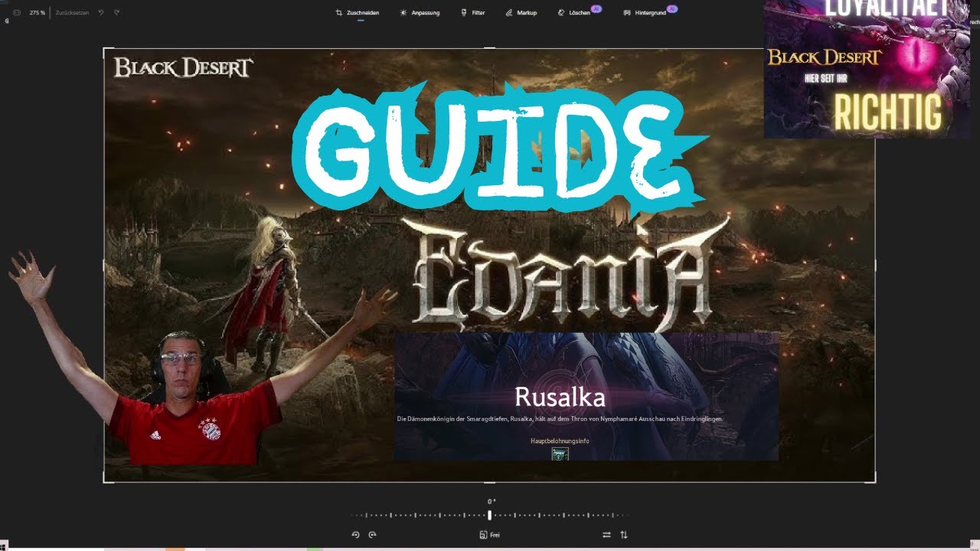This screenshot has height=551, width=980.
Task: Click the fit-to-window icon beside zoom level
Action: [x=17, y=13]
